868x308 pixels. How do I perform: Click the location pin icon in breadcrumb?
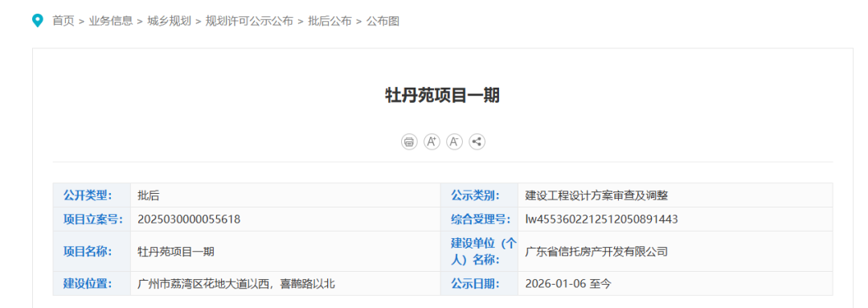37,21
